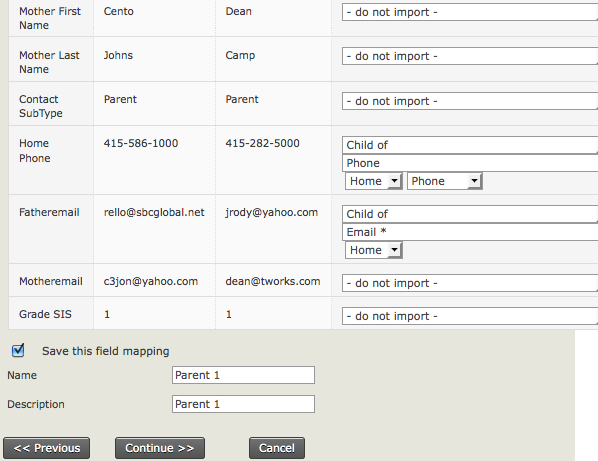Uncheck Save this field mapping checkbox
Viewport: 598px width, 461px height.
click(18, 350)
